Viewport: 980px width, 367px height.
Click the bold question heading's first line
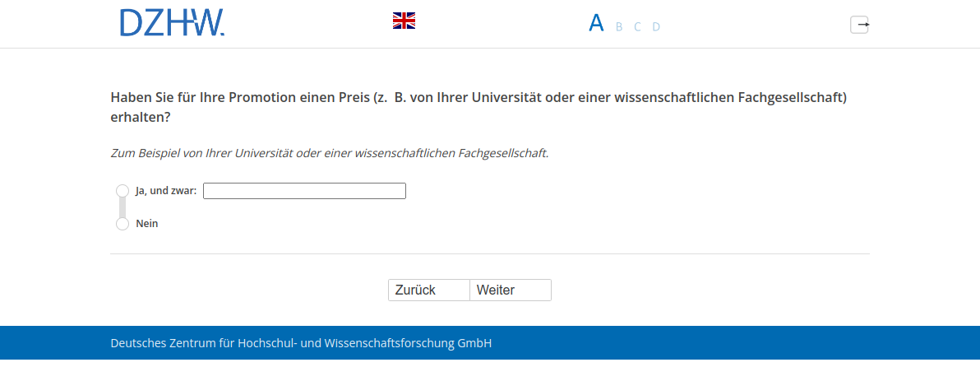(x=478, y=97)
